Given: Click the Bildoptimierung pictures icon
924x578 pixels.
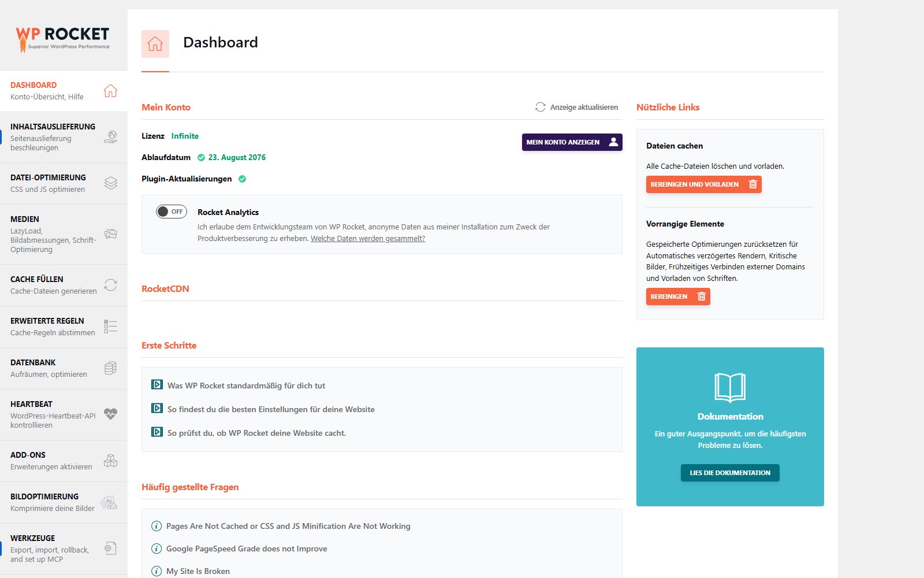Looking at the screenshot, I should click(x=109, y=502).
